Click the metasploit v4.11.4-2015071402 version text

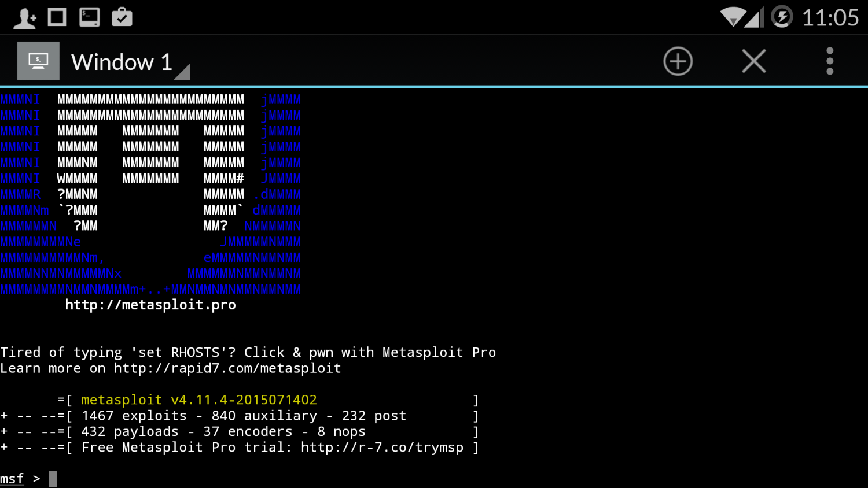pos(199,400)
